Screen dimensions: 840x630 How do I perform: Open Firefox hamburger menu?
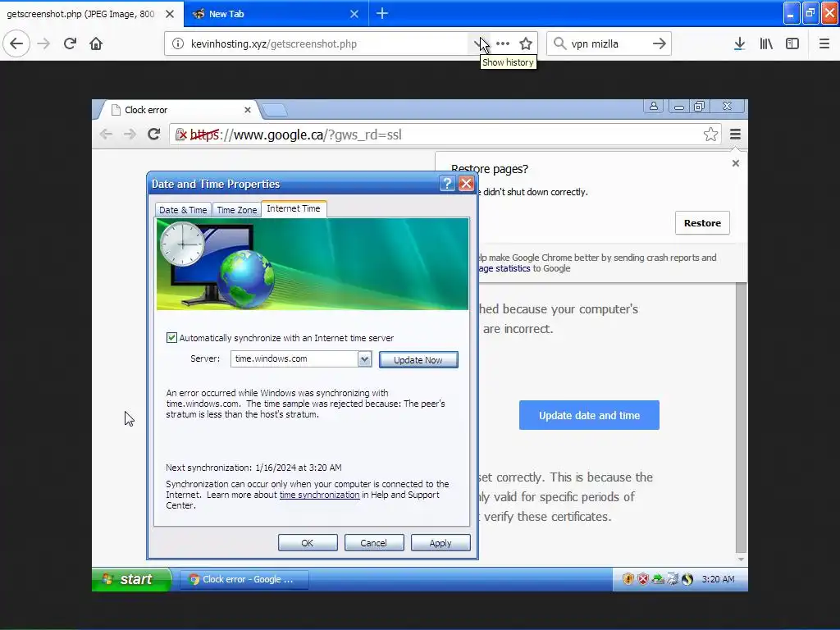824,43
